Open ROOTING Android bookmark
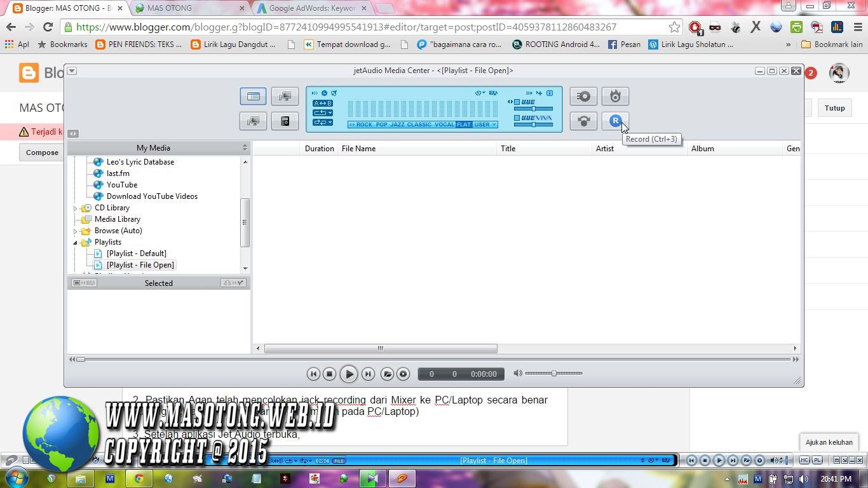Screen dimensions: 868x488 click(556, 44)
